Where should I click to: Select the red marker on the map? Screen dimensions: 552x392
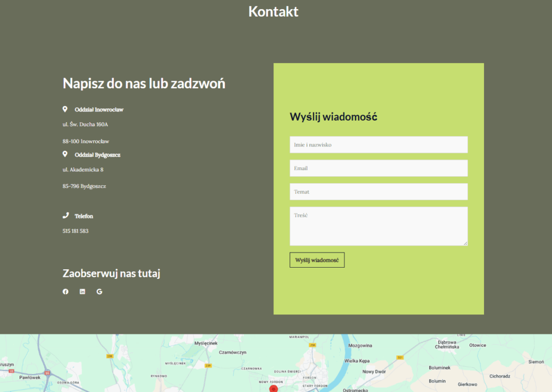click(273, 388)
